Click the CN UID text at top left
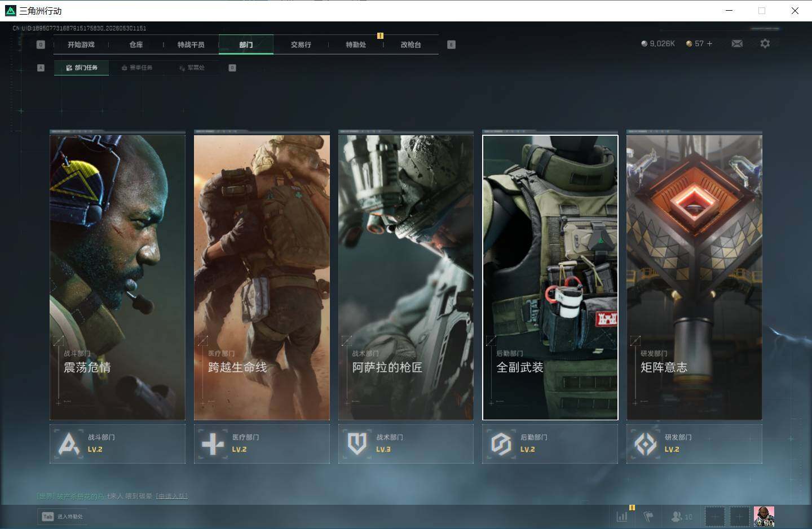 click(80, 28)
